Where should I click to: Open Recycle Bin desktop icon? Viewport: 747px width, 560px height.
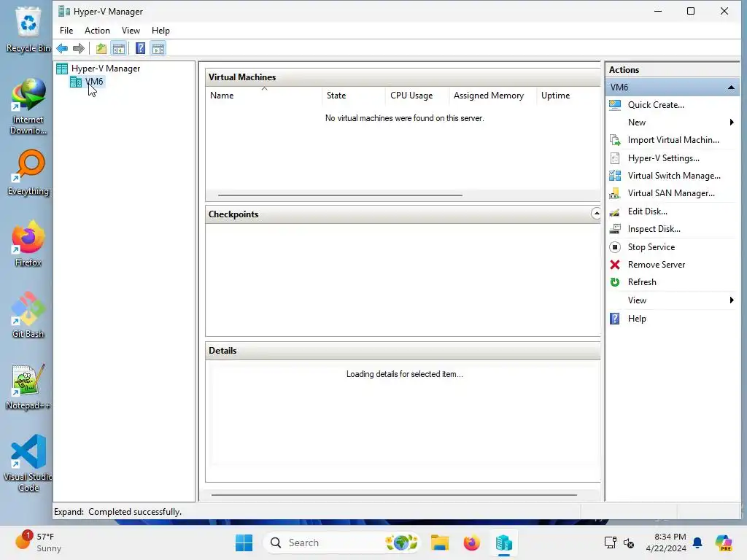[28, 29]
